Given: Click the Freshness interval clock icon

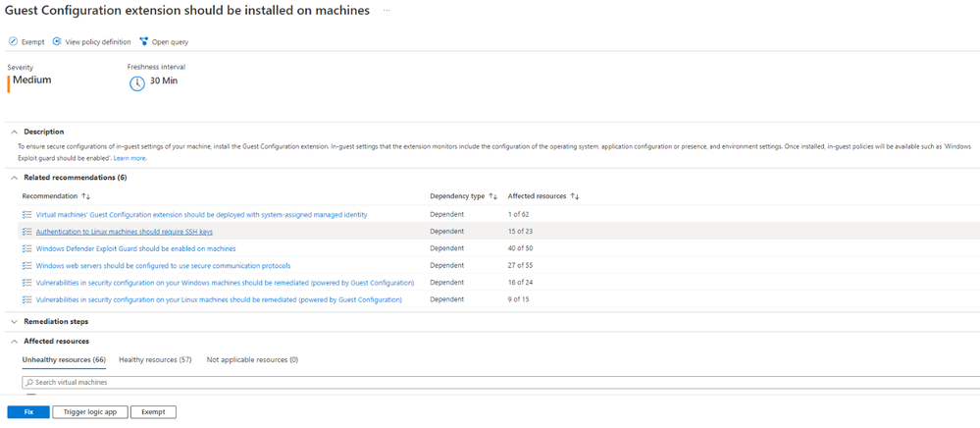Looking at the screenshot, I should [137, 83].
